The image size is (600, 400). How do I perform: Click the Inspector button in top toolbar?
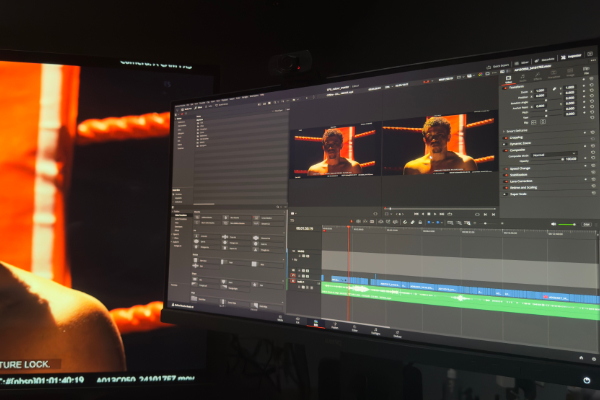[x=571, y=56]
